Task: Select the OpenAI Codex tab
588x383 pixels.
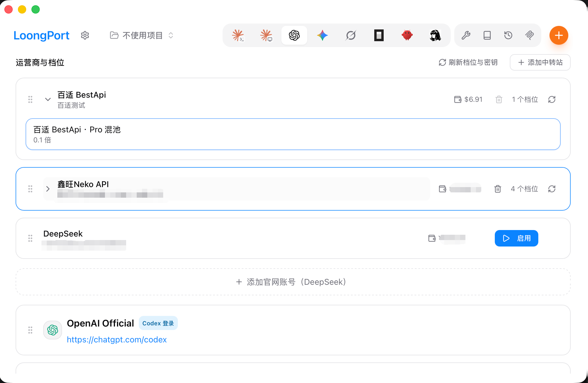Action: 294,35
